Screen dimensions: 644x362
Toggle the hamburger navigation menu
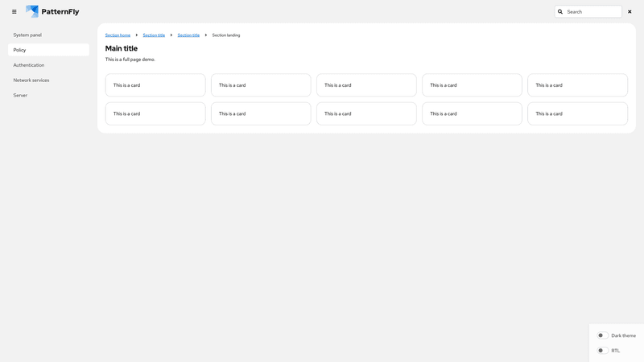coord(14,12)
